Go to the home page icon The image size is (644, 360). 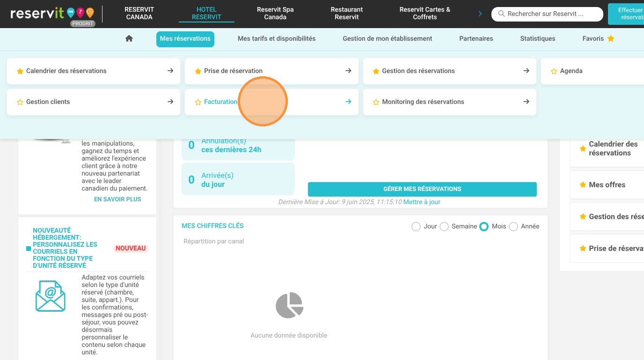[129, 39]
